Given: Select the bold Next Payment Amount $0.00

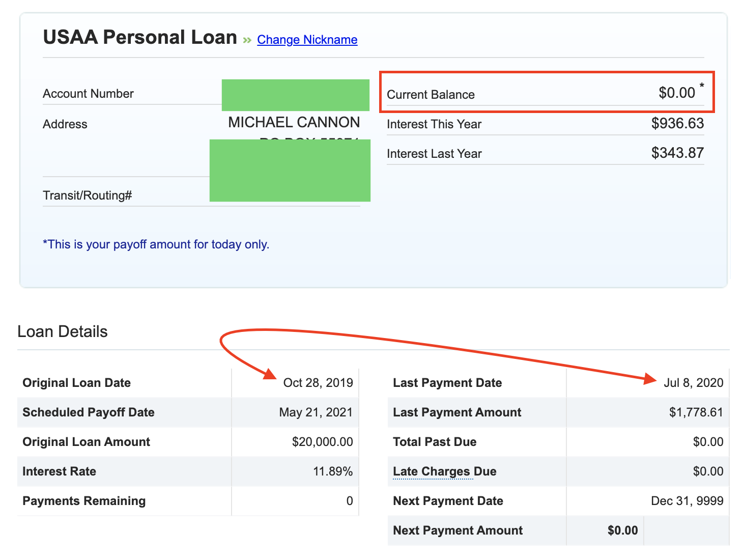Looking at the screenshot, I should [x=623, y=530].
